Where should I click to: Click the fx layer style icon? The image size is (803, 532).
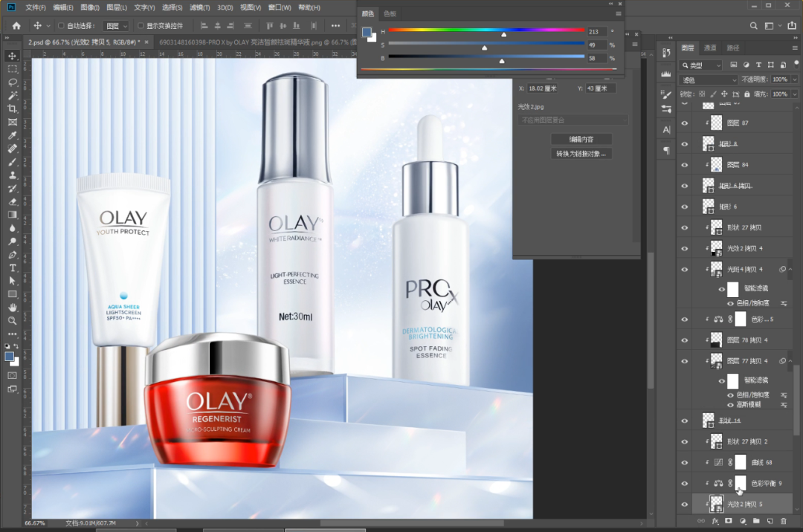click(x=715, y=521)
